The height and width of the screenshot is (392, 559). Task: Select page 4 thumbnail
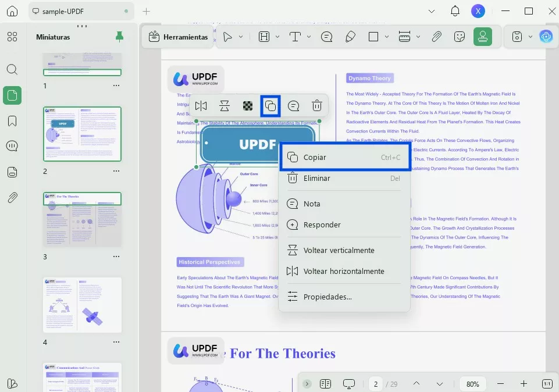[x=83, y=305]
